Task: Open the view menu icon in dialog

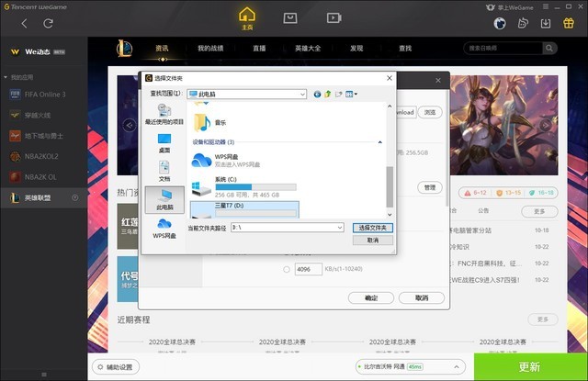Action: (351, 94)
